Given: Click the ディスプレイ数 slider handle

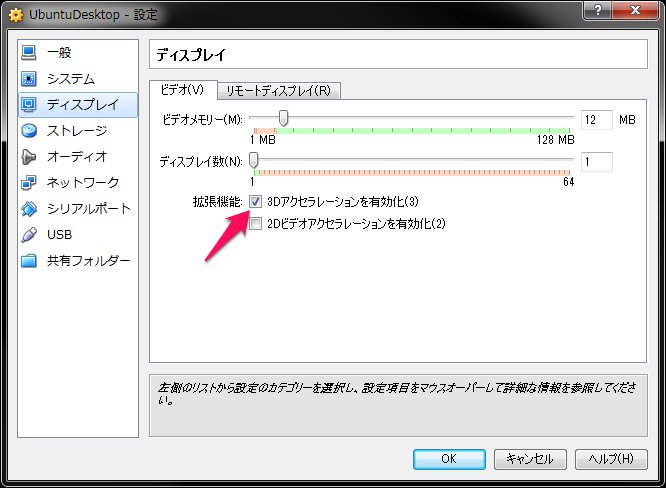Looking at the screenshot, I should [x=254, y=160].
